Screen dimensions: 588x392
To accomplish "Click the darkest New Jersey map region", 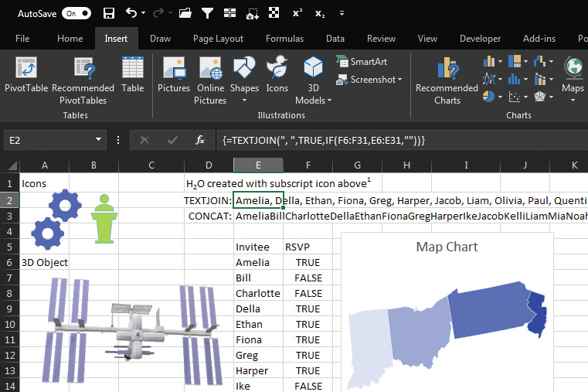I will (538, 315).
